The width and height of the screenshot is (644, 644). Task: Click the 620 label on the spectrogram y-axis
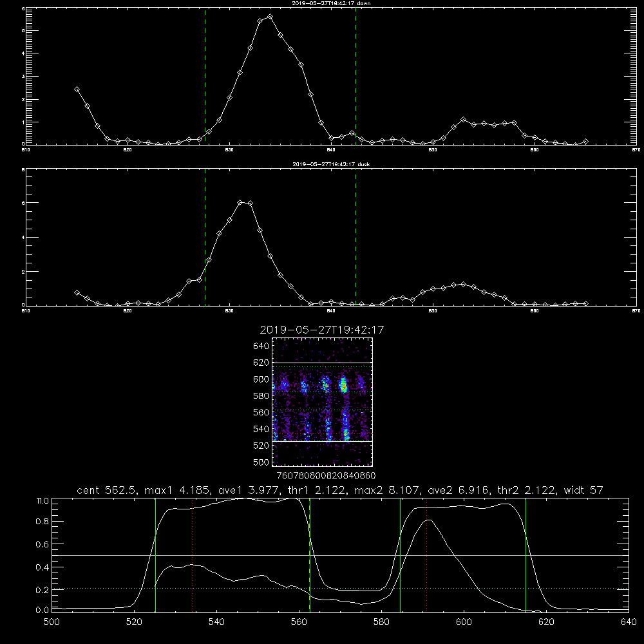(261, 363)
